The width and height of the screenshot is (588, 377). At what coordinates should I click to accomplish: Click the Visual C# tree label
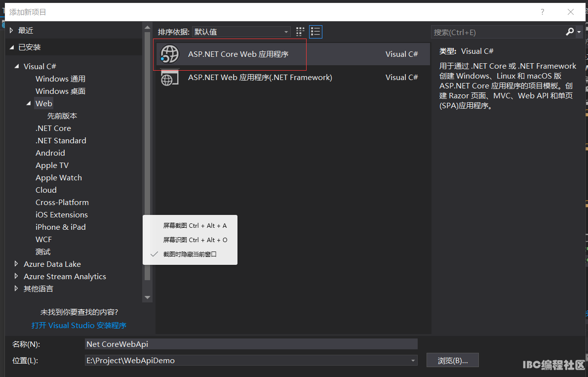[x=40, y=66]
